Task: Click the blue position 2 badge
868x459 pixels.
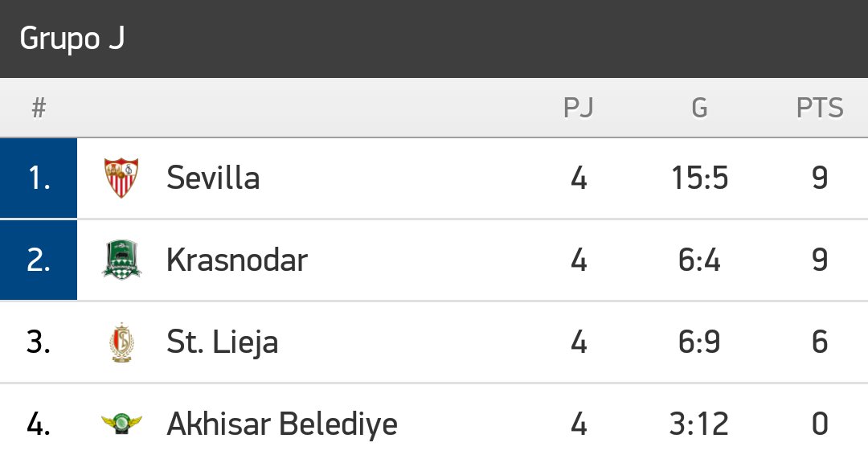Action: click(39, 260)
